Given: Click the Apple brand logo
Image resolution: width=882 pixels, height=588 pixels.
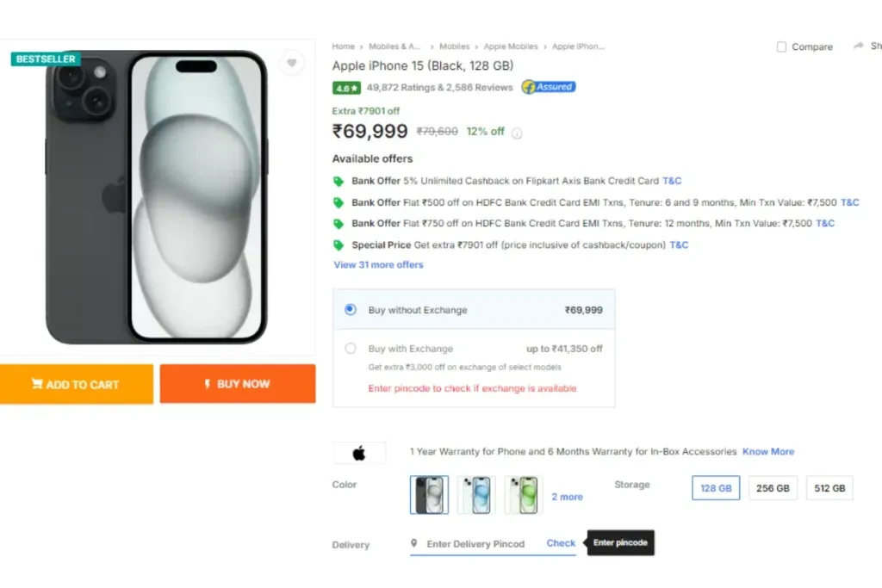Looking at the screenshot, I should pyautogui.click(x=359, y=453).
